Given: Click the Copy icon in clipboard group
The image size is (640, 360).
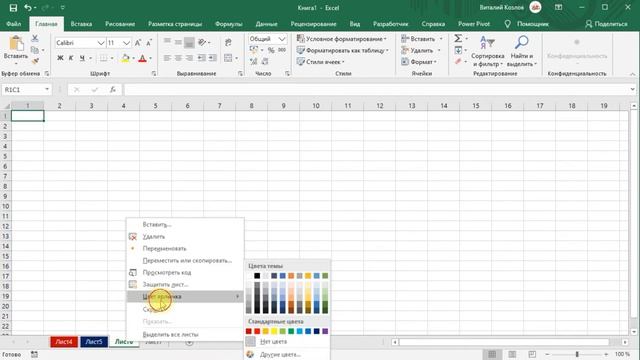Looking at the screenshot, I should 35,50.
